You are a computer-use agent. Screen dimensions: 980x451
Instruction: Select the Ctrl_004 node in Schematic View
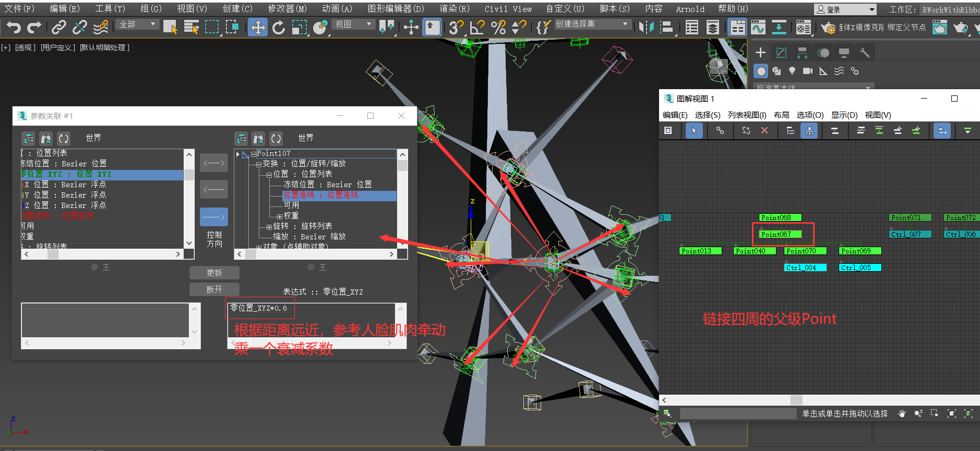click(x=806, y=268)
